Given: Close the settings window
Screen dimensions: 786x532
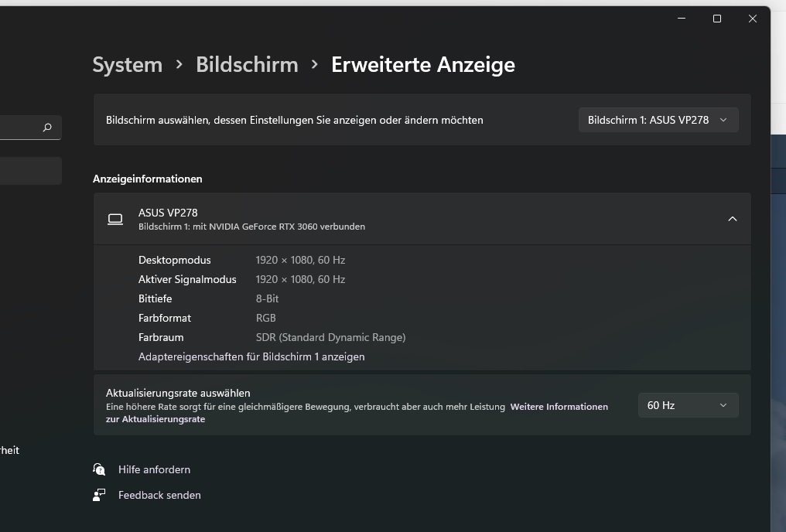Looking at the screenshot, I should tap(753, 19).
